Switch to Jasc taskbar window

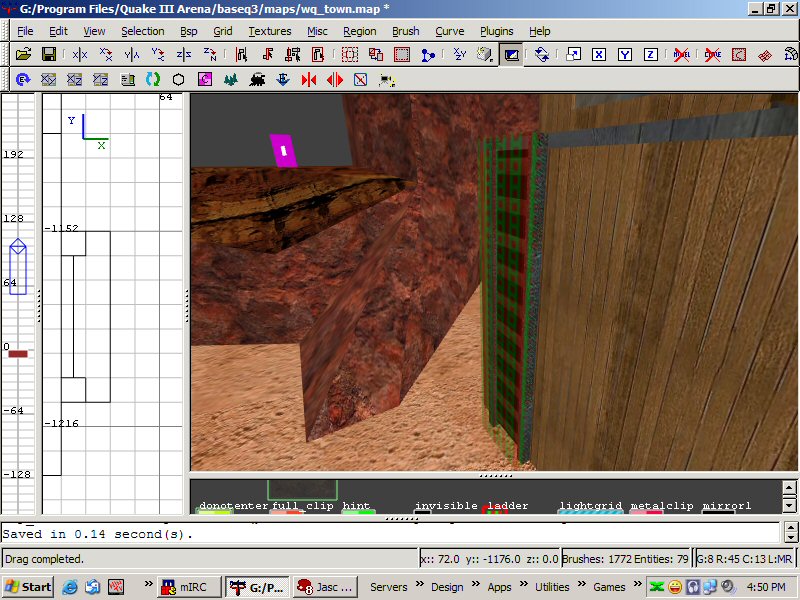[326, 587]
